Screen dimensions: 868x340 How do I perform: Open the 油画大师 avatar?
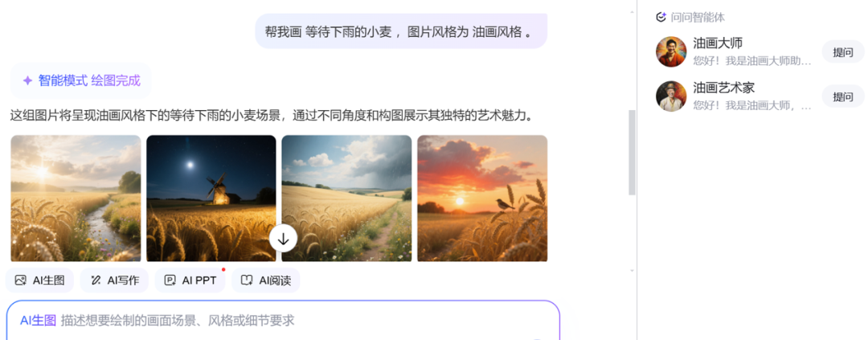point(671,51)
